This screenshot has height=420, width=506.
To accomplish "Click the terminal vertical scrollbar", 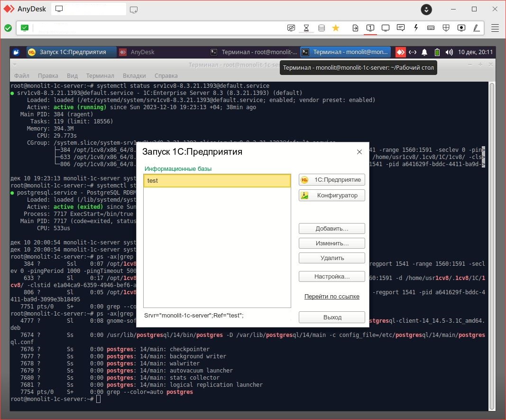I will tap(492, 246).
